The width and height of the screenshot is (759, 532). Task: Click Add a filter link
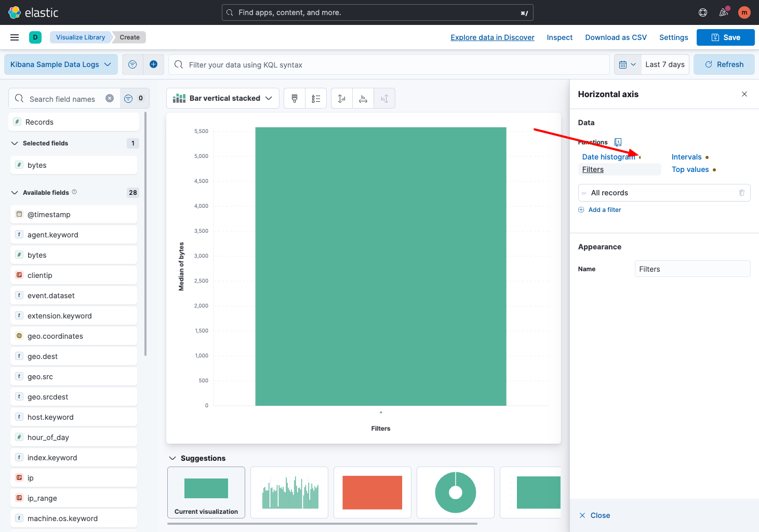[600, 210]
